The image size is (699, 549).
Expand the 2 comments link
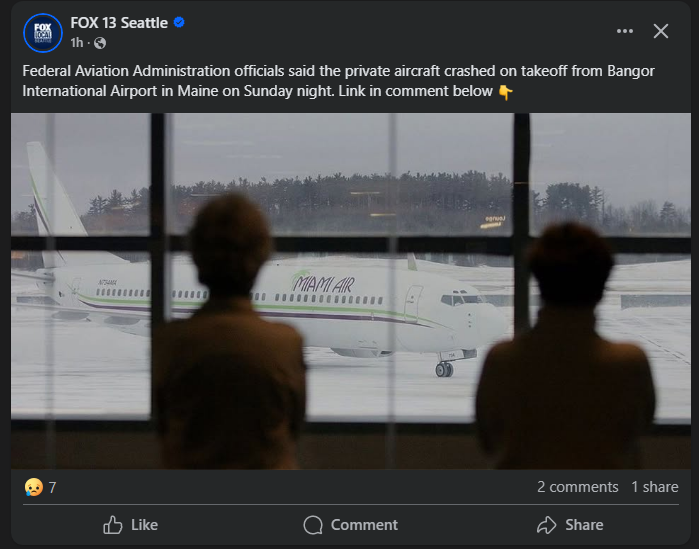[577, 487]
